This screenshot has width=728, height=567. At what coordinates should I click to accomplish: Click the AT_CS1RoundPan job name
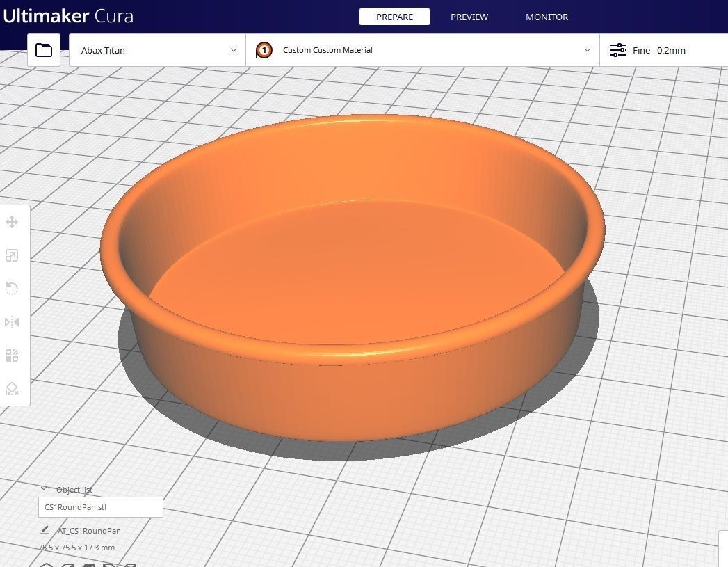click(89, 531)
